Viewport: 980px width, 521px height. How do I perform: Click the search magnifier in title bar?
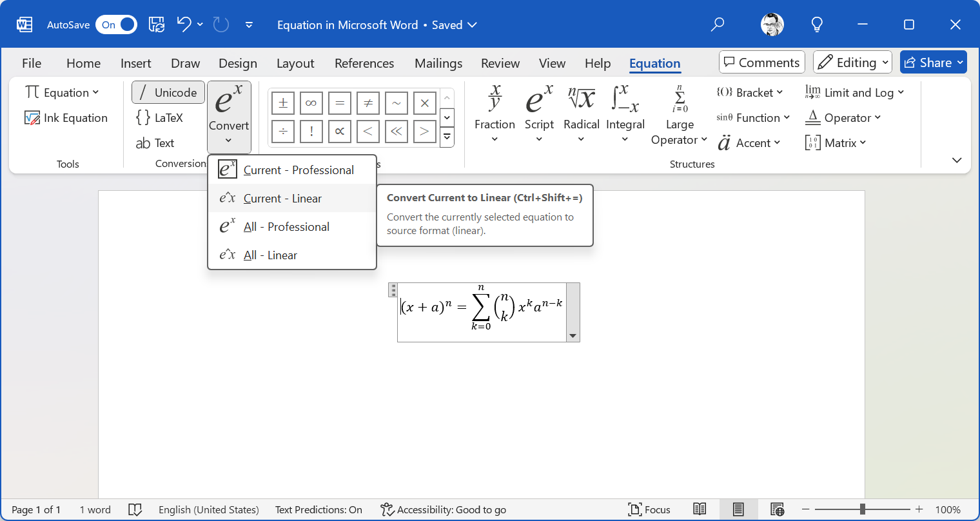coord(717,25)
